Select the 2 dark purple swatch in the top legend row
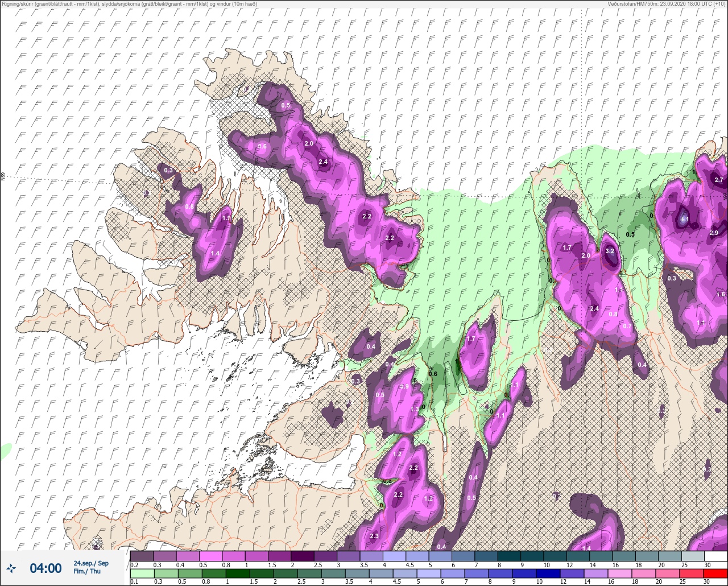 (303, 556)
